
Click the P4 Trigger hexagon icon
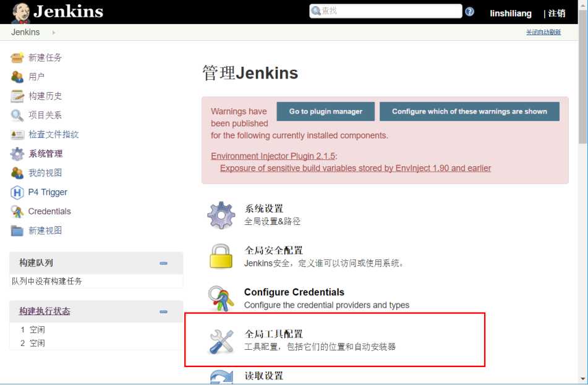tap(17, 192)
